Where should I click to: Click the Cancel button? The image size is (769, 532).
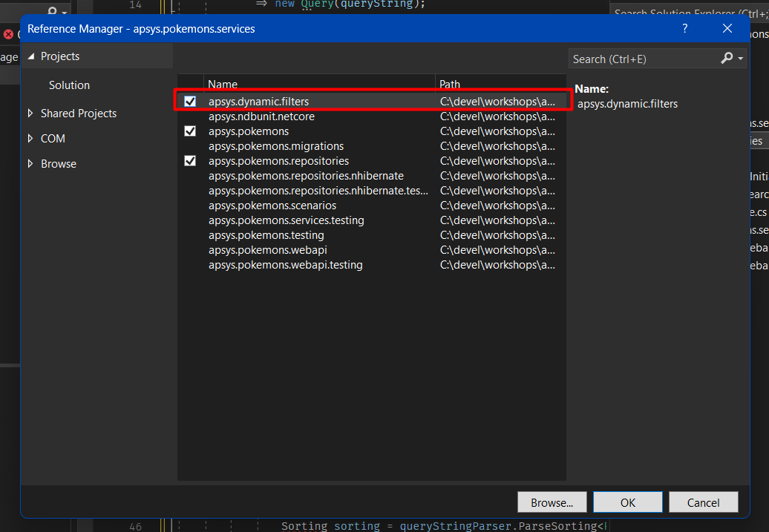[x=703, y=502]
